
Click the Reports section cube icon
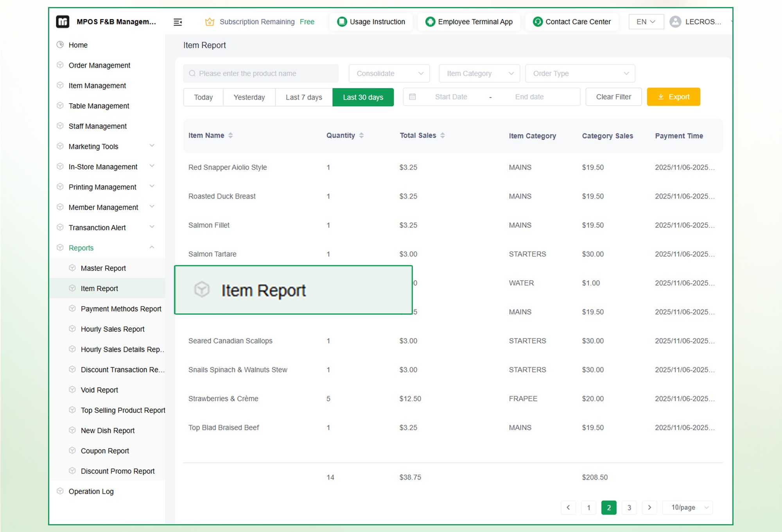60,247
